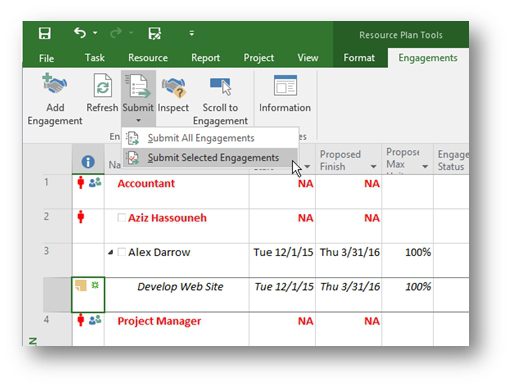Click the blue info indicator column header
The width and height of the screenshot is (511, 388).
(x=88, y=162)
